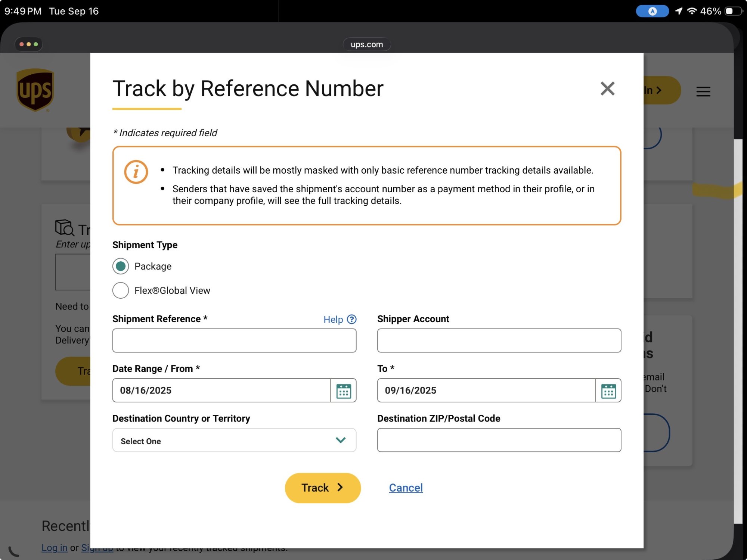Click the Shipment Reference input field

234,340
